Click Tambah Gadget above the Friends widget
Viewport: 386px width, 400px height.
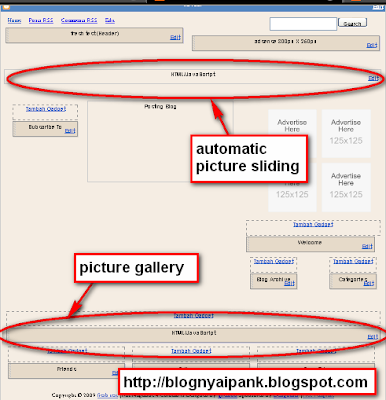tap(67, 351)
